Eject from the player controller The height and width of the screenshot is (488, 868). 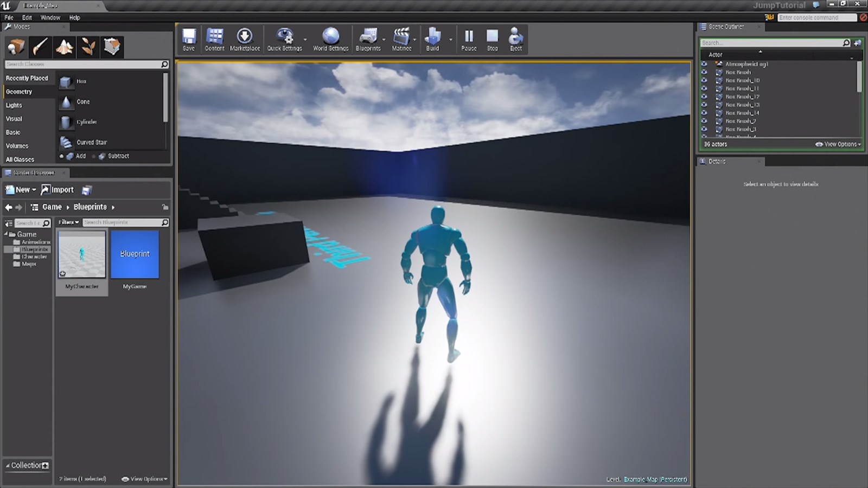tap(516, 40)
